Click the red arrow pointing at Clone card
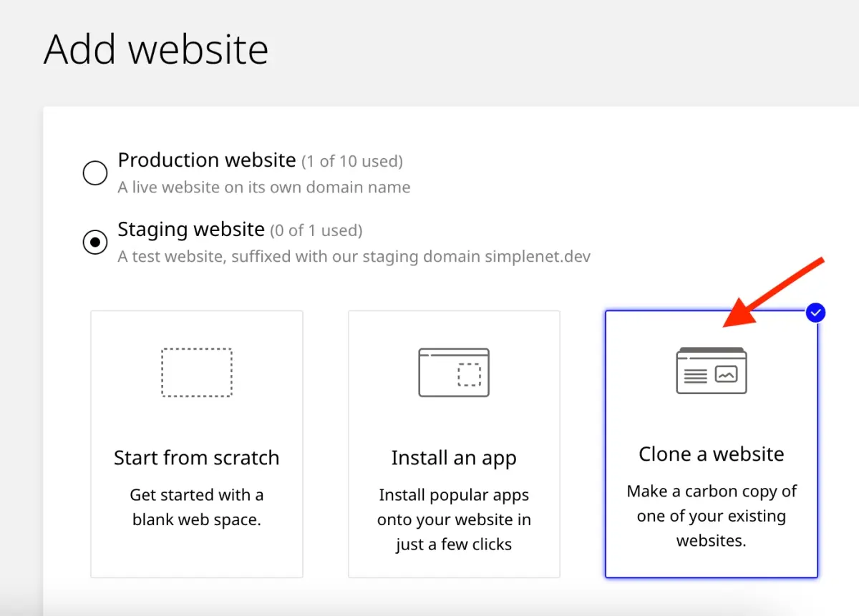The width and height of the screenshot is (859, 616). pyautogui.click(x=775, y=293)
